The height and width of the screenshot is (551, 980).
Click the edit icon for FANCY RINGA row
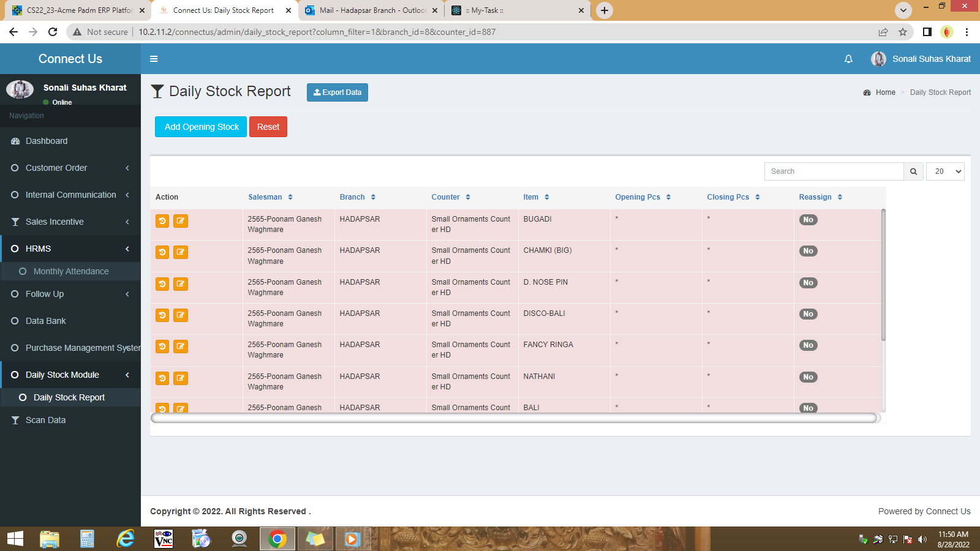click(x=181, y=347)
